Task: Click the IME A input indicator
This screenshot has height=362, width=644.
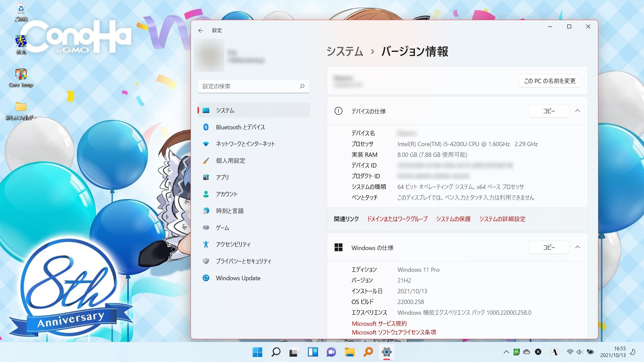Action: click(x=554, y=352)
